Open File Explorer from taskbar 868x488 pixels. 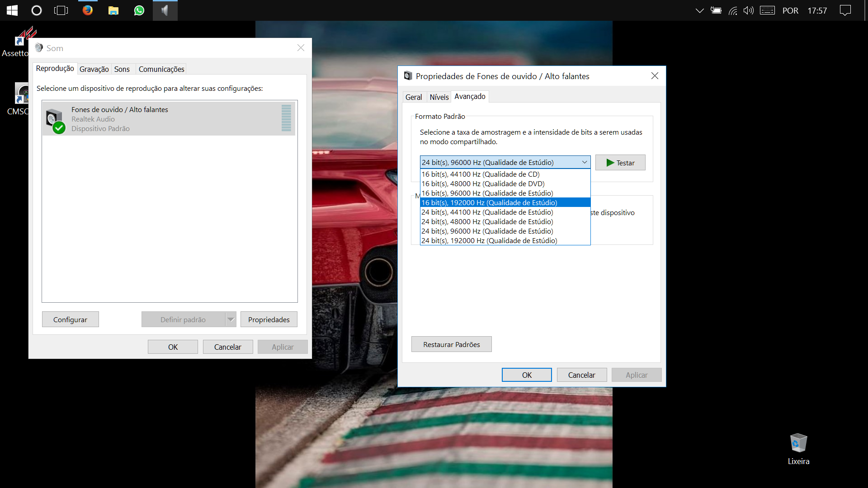pos(113,10)
